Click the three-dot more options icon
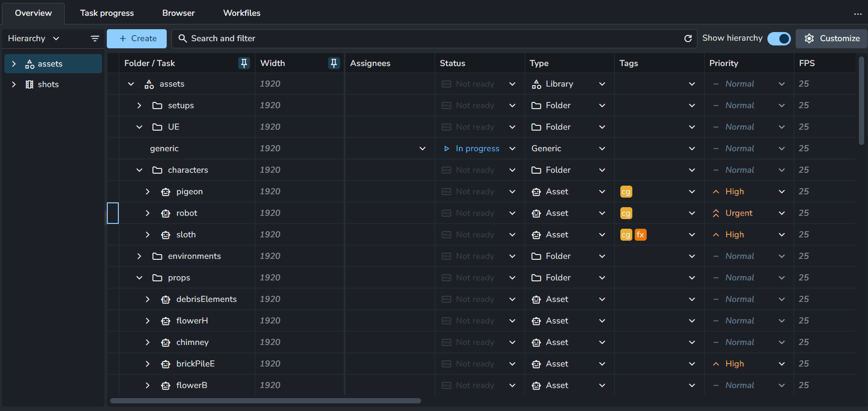This screenshot has width=868, height=411. [857, 13]
